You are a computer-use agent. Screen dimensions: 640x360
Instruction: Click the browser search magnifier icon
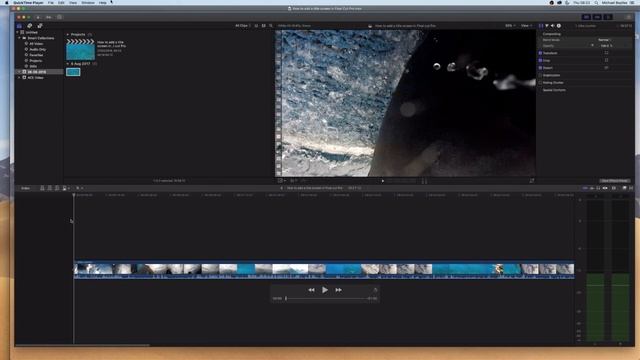pos(271,26)
